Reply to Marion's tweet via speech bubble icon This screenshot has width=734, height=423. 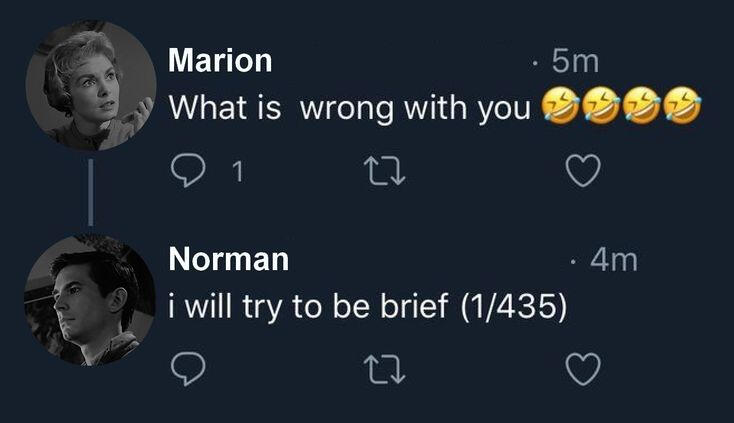tap(188, 171)
